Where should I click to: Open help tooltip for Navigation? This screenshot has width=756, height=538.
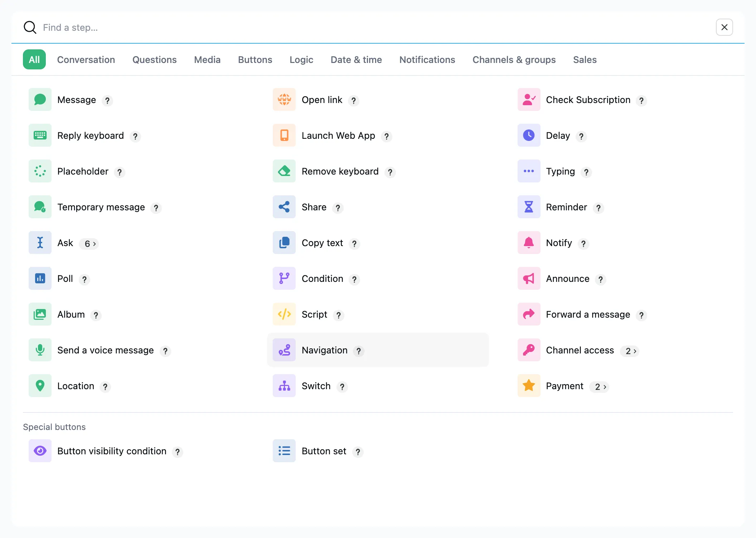click(x=359, y=351)
